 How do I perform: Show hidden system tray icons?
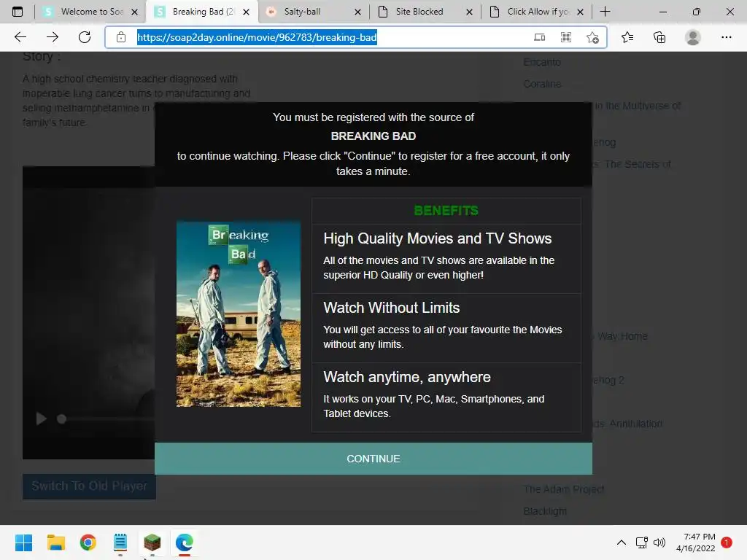click(622, 542)
